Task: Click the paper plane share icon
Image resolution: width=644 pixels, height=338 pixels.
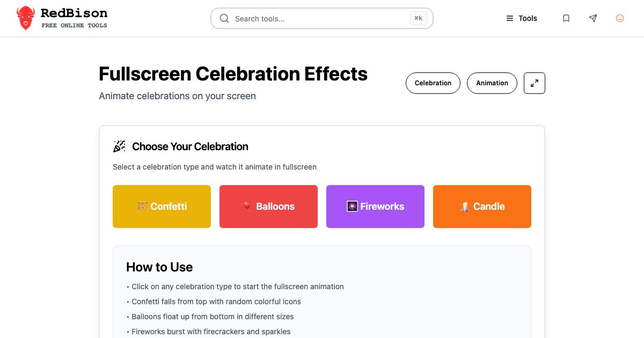Action: click(593, 18)
